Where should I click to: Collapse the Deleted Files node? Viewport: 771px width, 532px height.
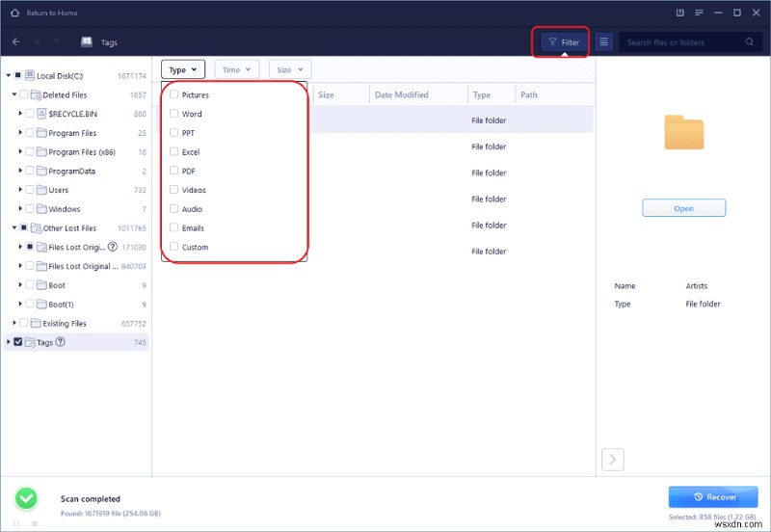(x=14, y=94)
